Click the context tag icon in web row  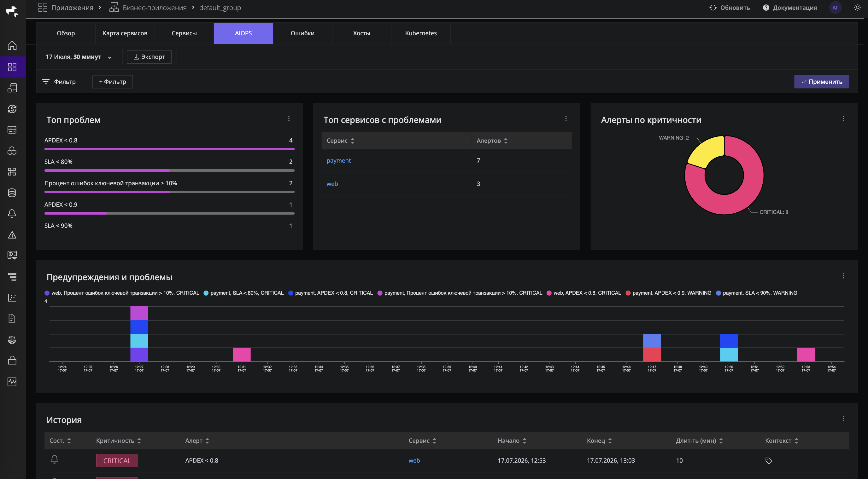click(x=769, y=461)
